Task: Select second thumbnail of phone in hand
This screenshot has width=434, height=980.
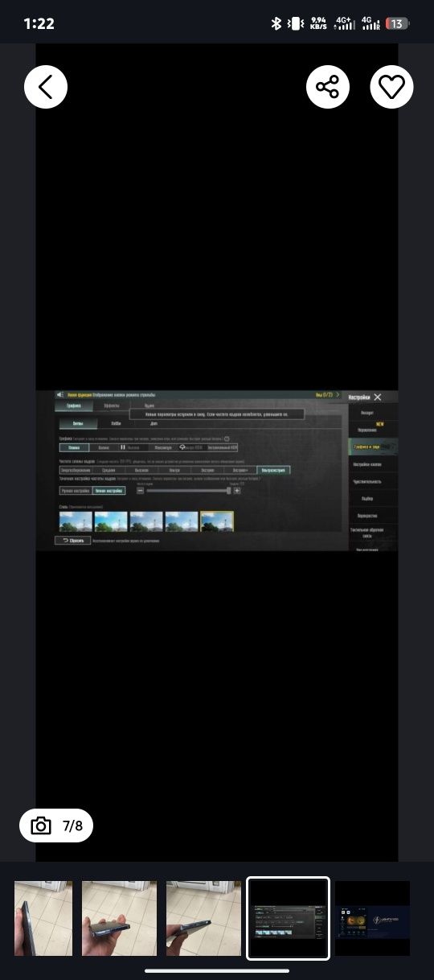Action: click(119, 918)
